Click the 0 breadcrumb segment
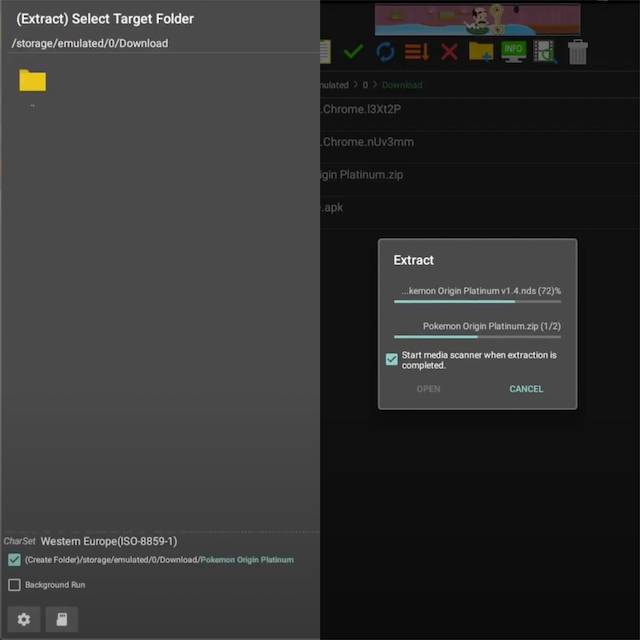Image resolution: width=640 pixels, height=640 pixels. 365,85
